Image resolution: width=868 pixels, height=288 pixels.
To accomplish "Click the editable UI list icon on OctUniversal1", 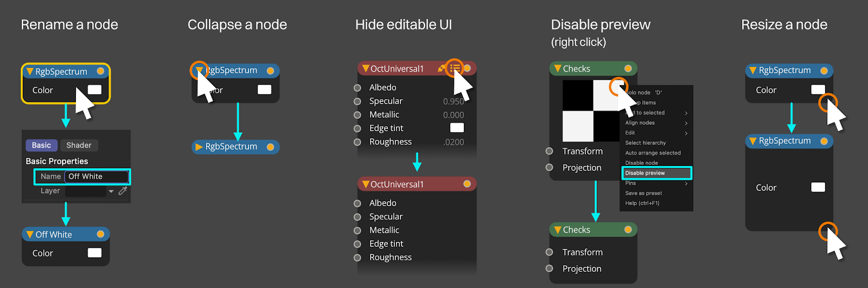I will pos(455,68).
